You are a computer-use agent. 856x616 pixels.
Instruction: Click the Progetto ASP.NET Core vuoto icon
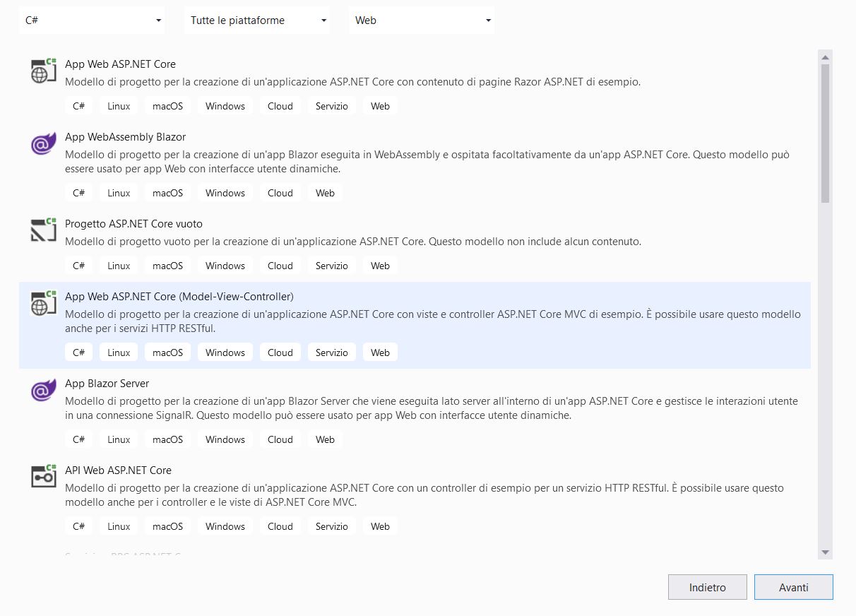tap(44, 230)
